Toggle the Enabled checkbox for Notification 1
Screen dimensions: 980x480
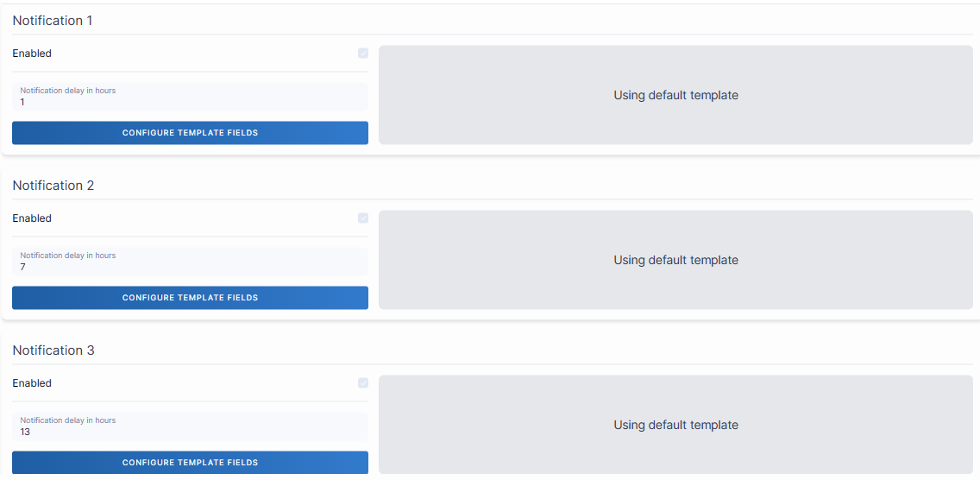coord(363,54)
